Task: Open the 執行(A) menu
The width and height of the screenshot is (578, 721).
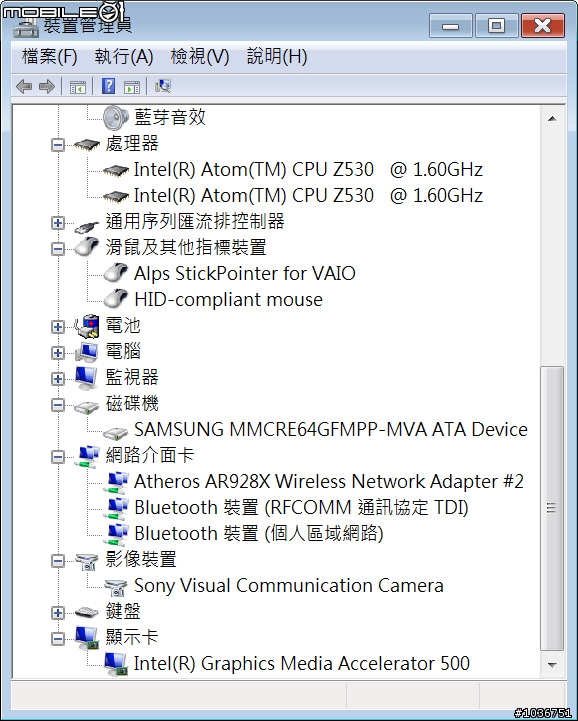Action: pyautogui.click(x=124, y=57)
